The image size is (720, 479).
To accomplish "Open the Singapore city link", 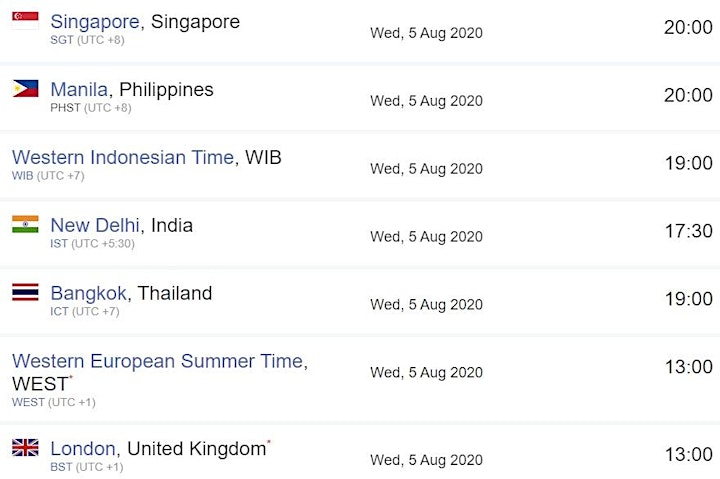I will tap(95, 22).
